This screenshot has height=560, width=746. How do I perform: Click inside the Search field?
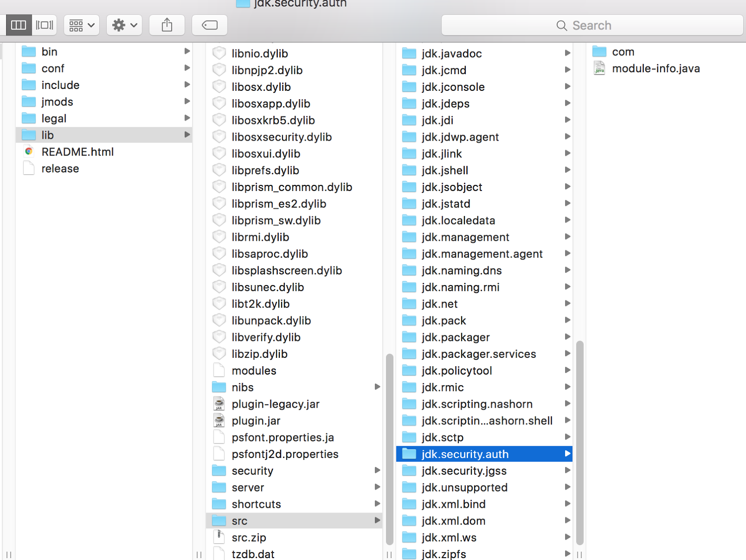tap(592, 25)
